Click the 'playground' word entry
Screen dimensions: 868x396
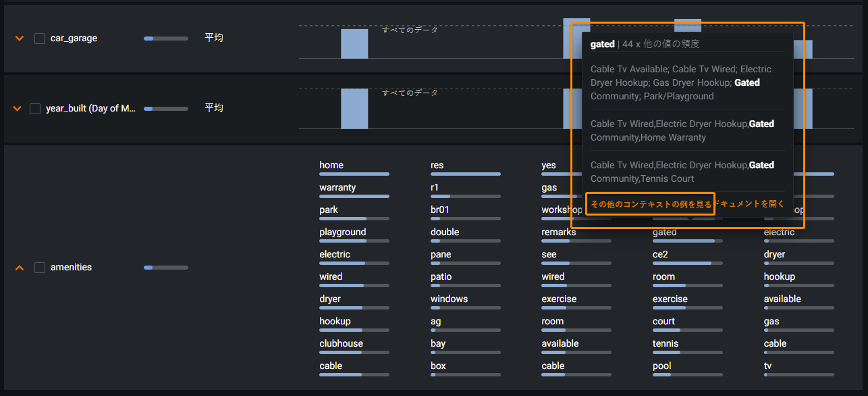tap(342, 232)
